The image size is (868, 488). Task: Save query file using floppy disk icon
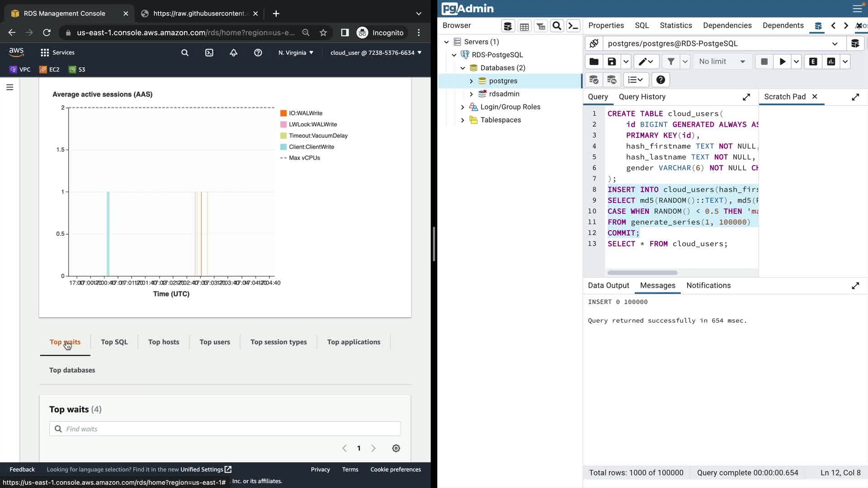point(612,62)
